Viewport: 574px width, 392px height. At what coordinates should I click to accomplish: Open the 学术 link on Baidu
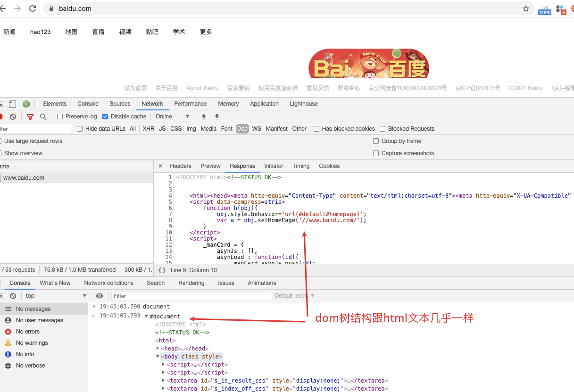point(179,32)
